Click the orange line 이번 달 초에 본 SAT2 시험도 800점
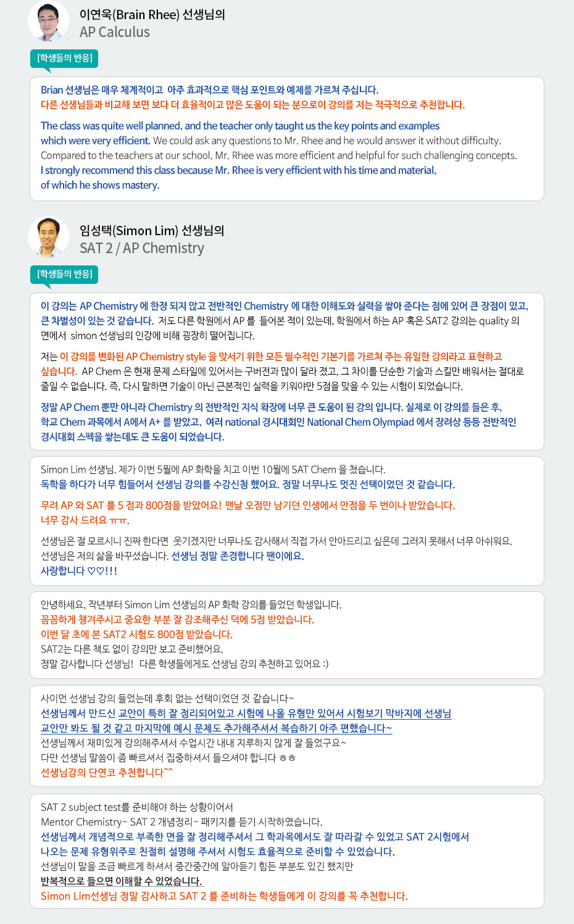The image size is (574, 924). 136,635
